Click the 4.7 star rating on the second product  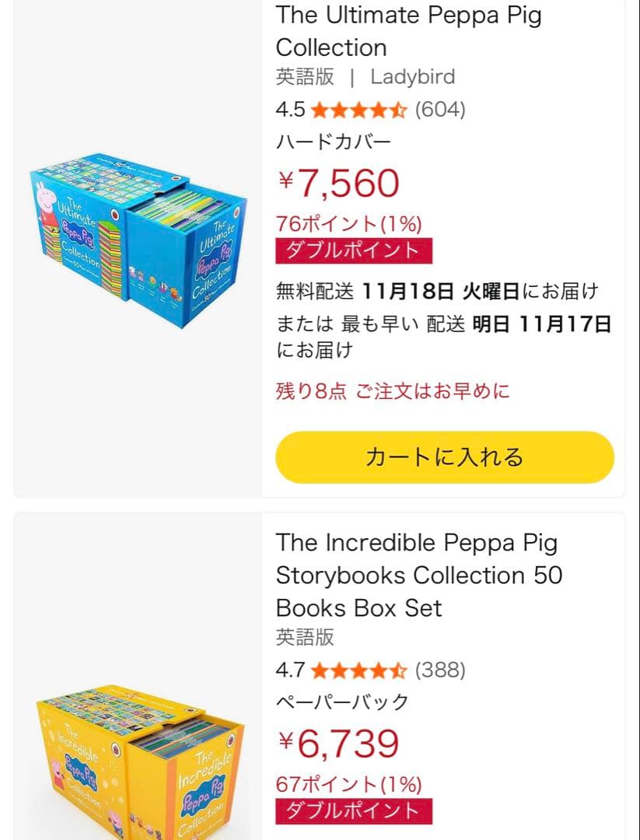point(362,670)
